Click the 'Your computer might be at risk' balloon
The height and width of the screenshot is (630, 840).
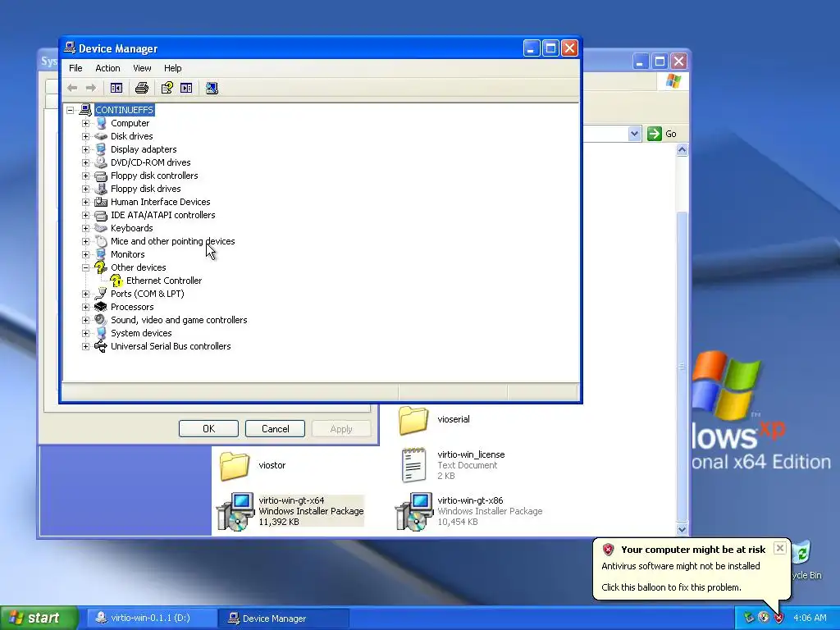[692, 568]
